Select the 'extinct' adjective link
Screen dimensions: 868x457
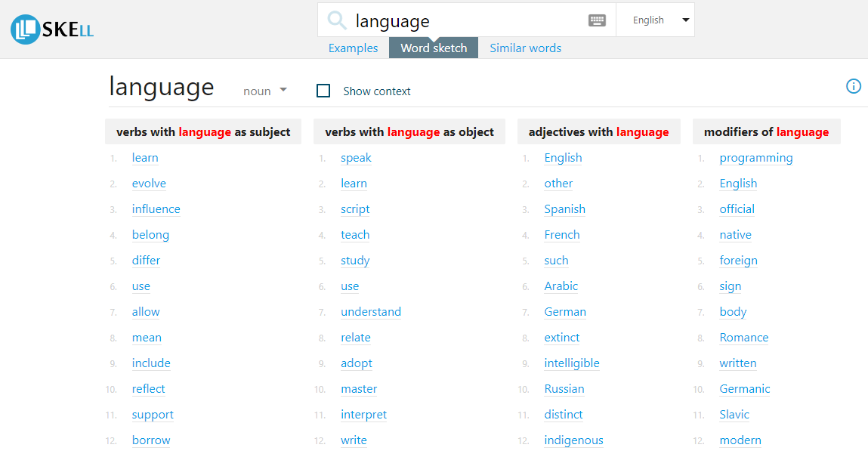562,338
